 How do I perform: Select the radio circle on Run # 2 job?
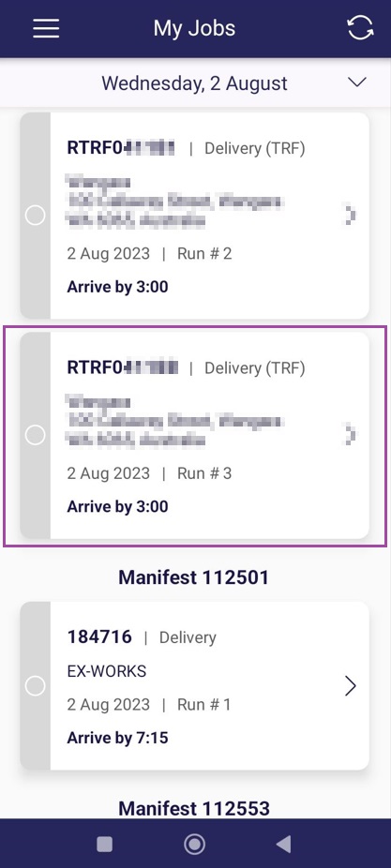point(36,216)
